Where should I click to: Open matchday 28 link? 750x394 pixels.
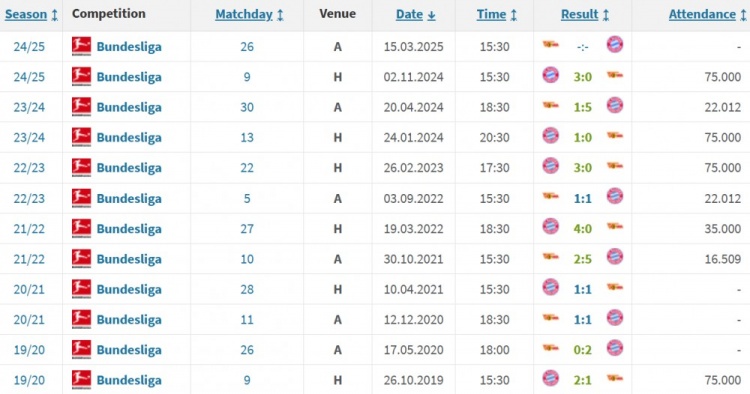(x=247, y=289)
